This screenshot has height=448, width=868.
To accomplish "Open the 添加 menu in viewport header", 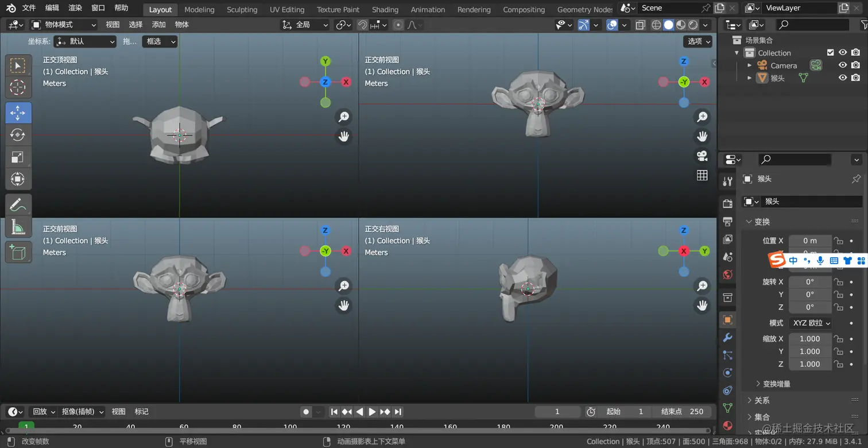I will [x=158, y=25].
